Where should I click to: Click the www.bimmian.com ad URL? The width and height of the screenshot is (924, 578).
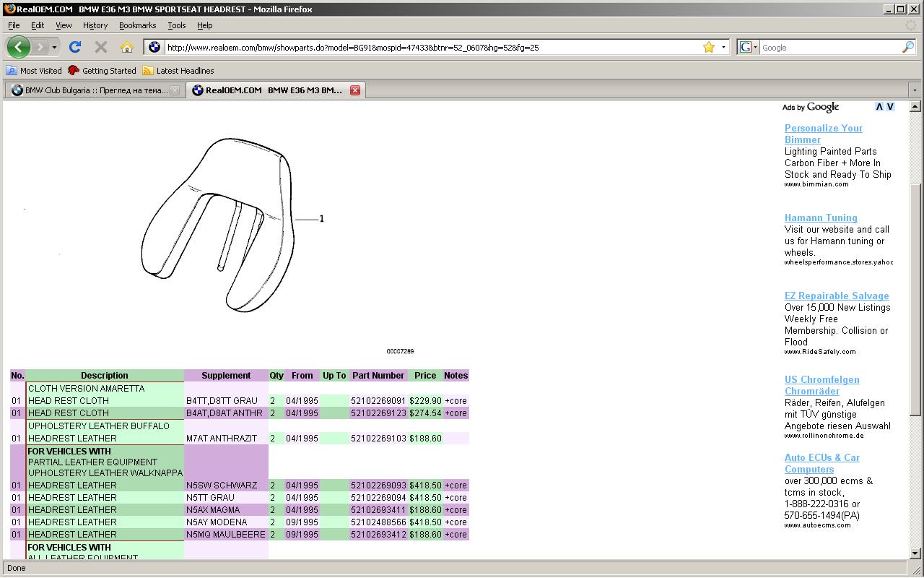tap(816, 184)
